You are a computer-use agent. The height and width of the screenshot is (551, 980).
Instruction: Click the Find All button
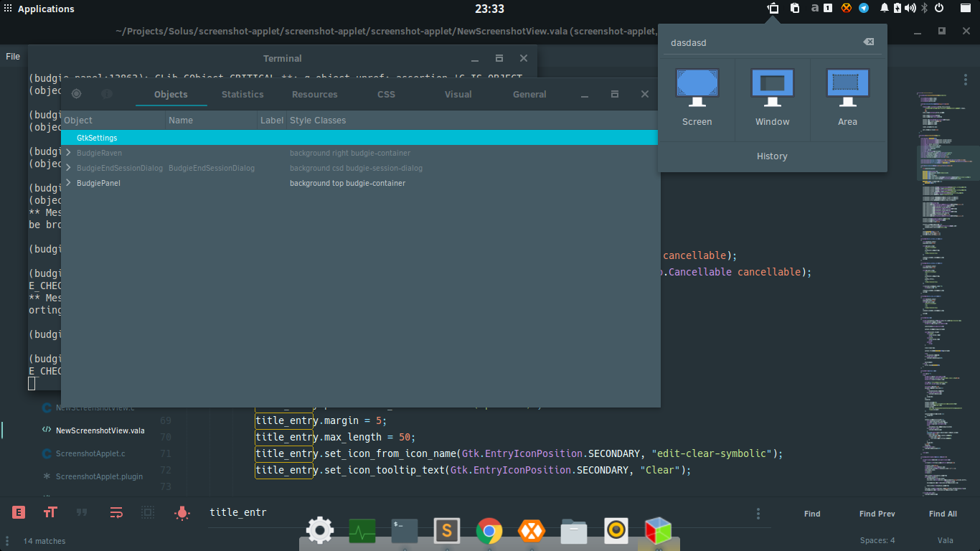[943, 514]
